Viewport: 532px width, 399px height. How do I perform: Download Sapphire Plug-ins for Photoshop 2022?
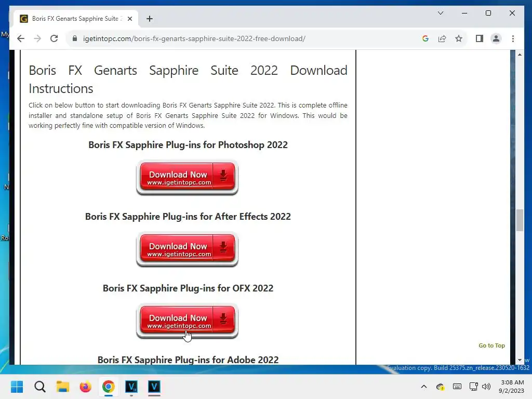pos(187,178)
